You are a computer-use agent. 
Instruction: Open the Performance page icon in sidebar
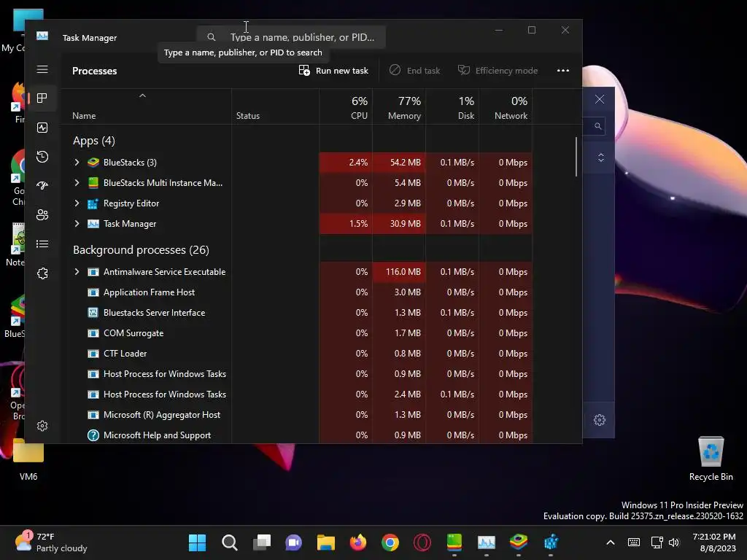[x=42, y=128]
